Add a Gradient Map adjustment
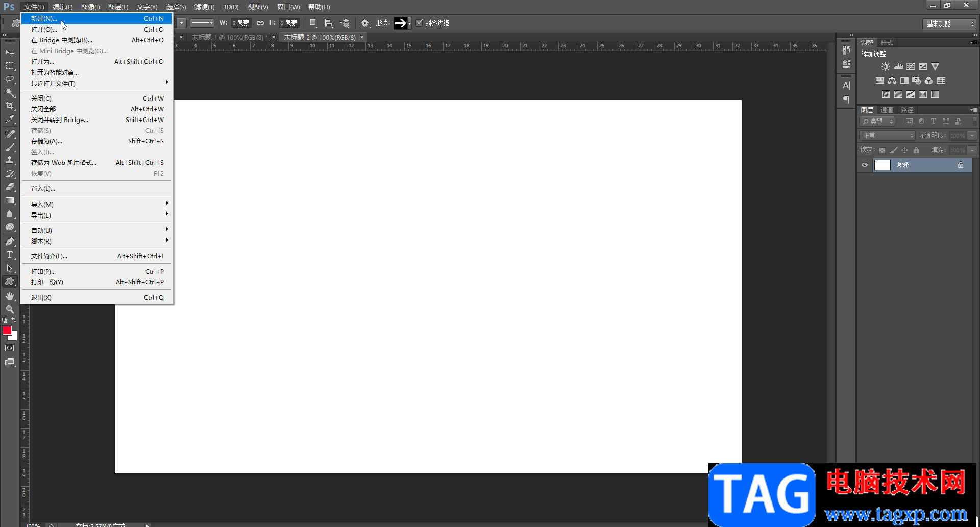The width and height of the screenshot is (980, 527). pos(935,94)
